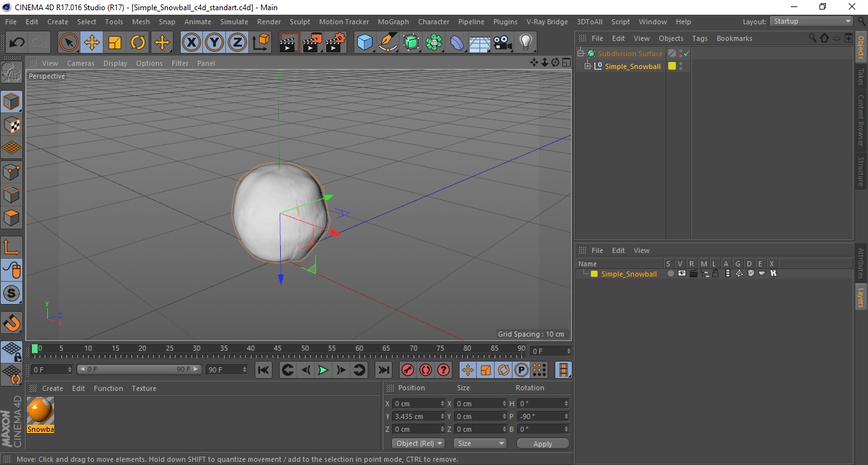Open the MoGraph menu

[x=393, y=22]
